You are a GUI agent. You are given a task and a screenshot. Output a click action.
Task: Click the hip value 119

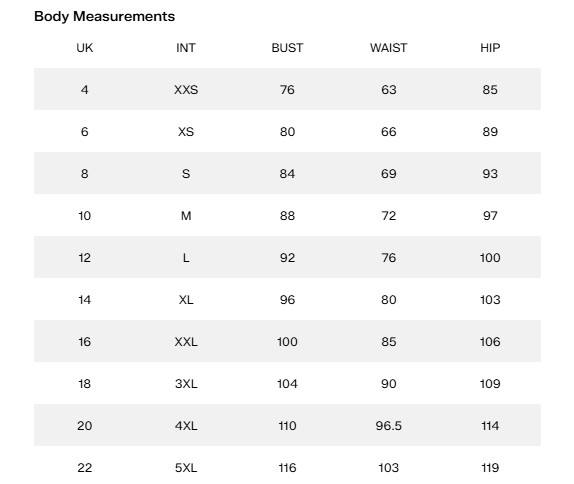point(490,468)
